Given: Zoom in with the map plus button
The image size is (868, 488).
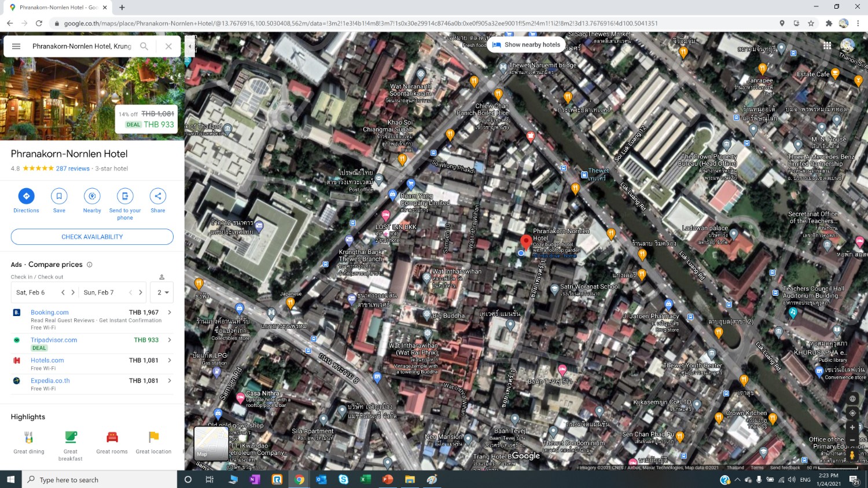Looking at the screenshot, I should (x=852, y=427).
